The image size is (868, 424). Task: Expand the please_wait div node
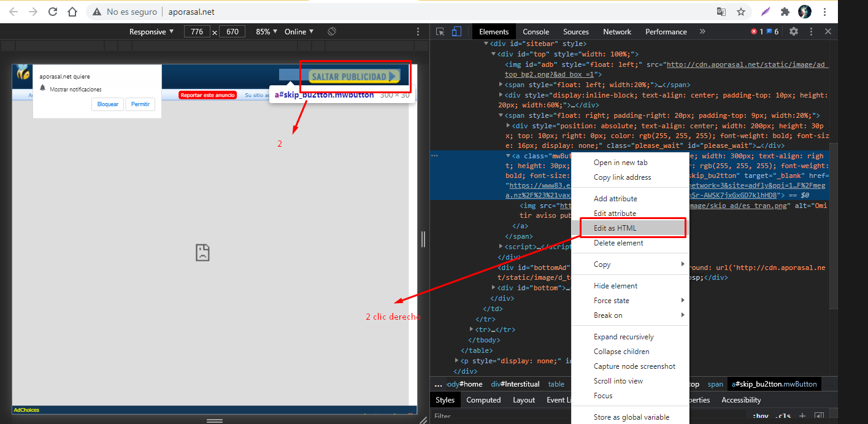click(x=509, y=125)
